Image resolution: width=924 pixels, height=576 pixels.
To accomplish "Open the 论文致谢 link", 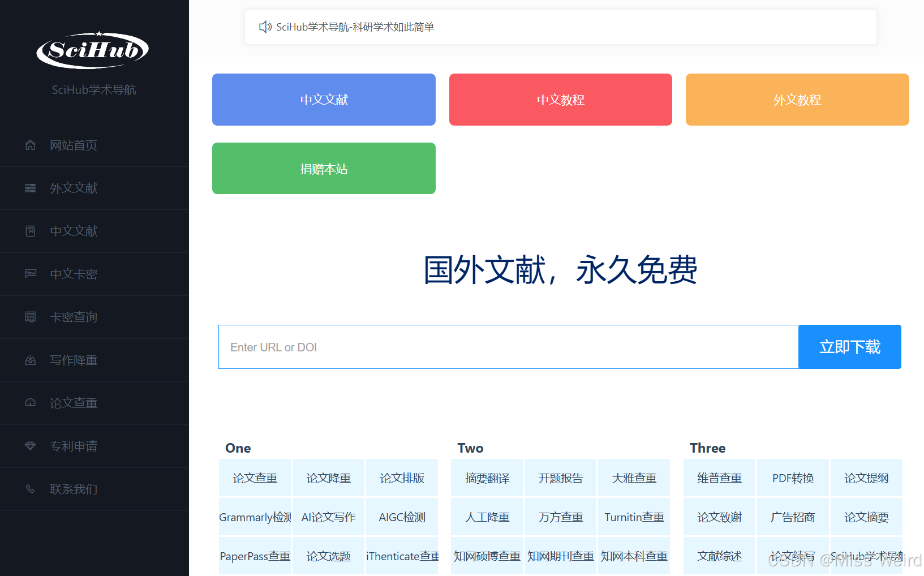I will click(720, 517).
